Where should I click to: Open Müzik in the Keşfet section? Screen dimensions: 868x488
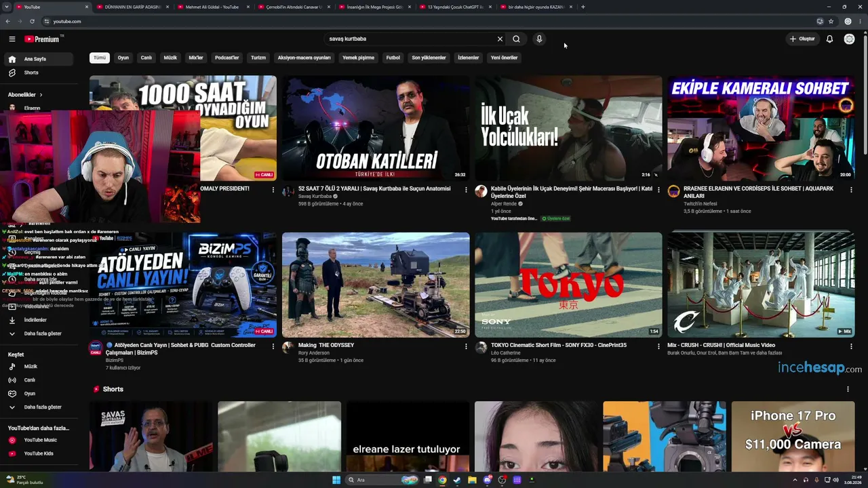pos(39,367)
